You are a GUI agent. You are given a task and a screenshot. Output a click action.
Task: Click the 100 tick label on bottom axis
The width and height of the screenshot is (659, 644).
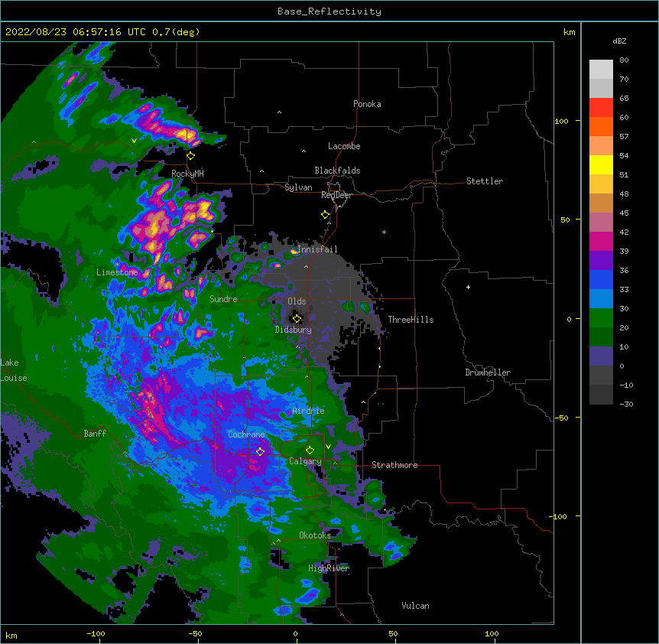coord(492,633)
